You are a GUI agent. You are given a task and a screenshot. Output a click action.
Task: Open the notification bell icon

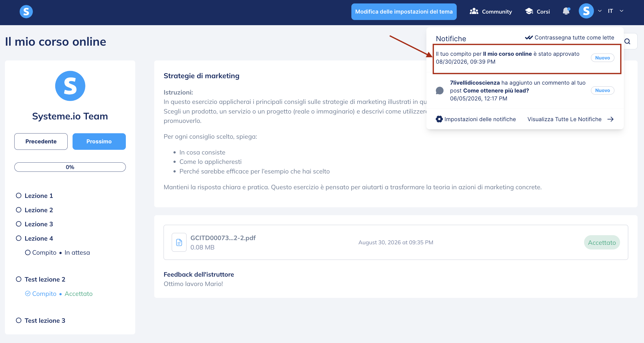(x=566, y=11)
